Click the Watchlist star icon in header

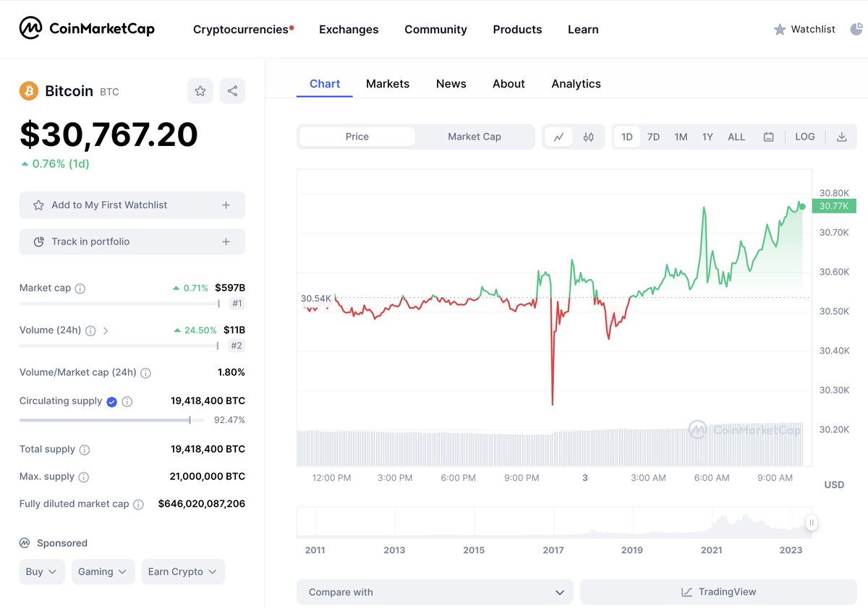(x=780, y=30)
